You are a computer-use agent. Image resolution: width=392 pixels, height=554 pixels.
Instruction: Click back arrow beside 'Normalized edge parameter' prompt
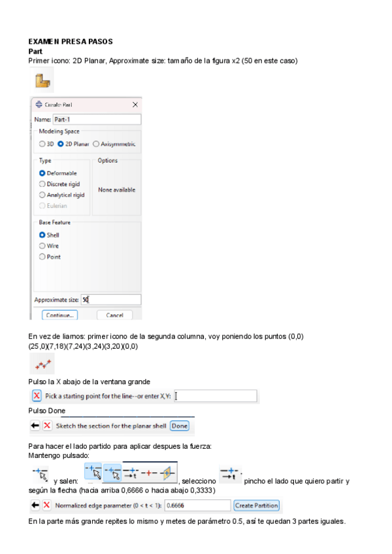[35, 505]
